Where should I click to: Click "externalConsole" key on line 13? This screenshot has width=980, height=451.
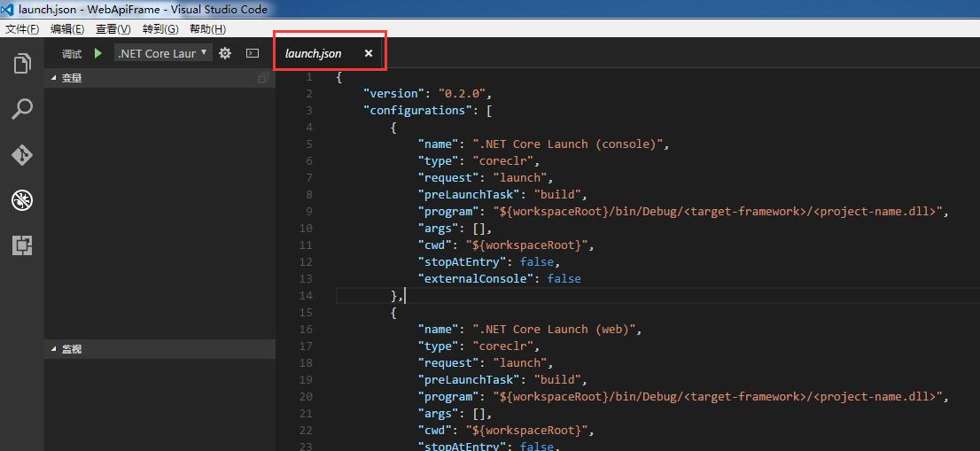(475, 279)
